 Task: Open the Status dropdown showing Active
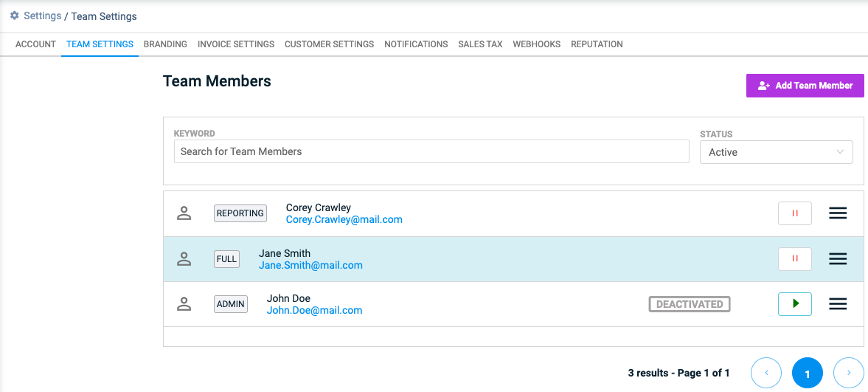click(776, 152)
